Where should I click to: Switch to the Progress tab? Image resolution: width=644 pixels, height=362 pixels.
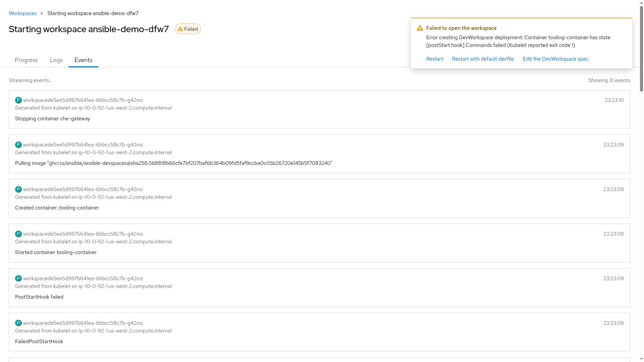tap(26, 60)
